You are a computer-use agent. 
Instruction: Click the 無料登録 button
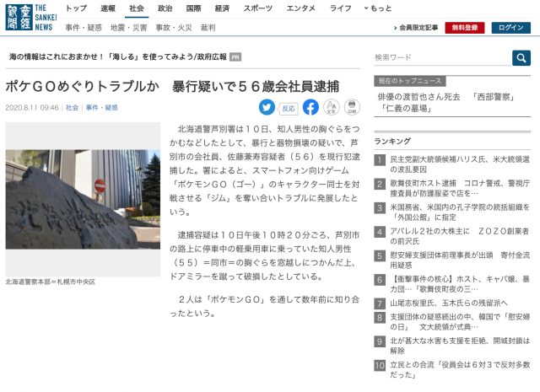pos(465,27)
